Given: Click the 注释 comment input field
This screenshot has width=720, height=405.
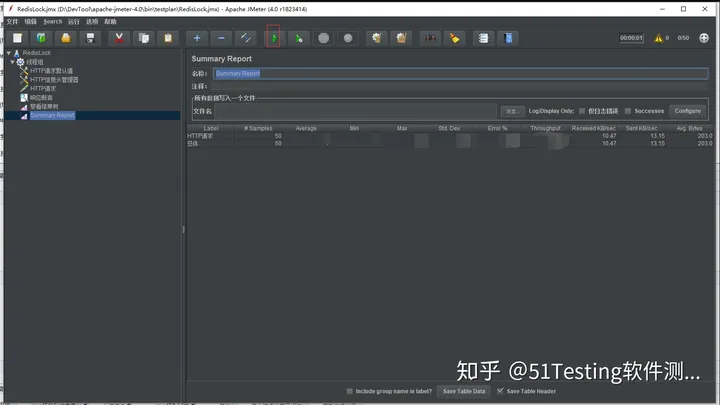Looking at the screenshot, I should pyautogui.click(x=461, y=86).
